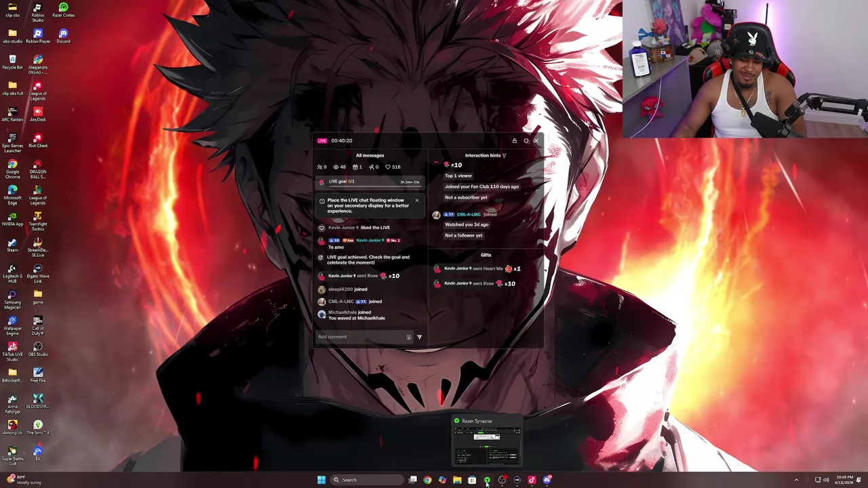Select the AnyDesk desktop shortcut

click(x=37, y=114)
